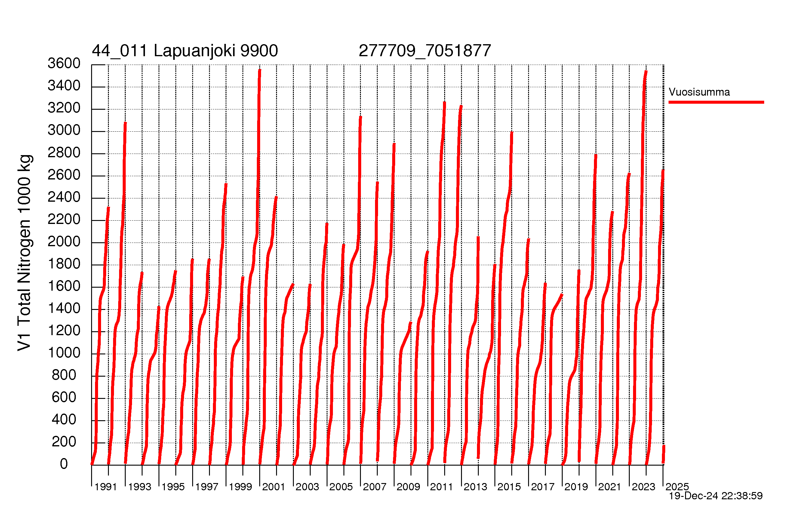
Task: Click the y-axis value 2800
Action: 64,153
